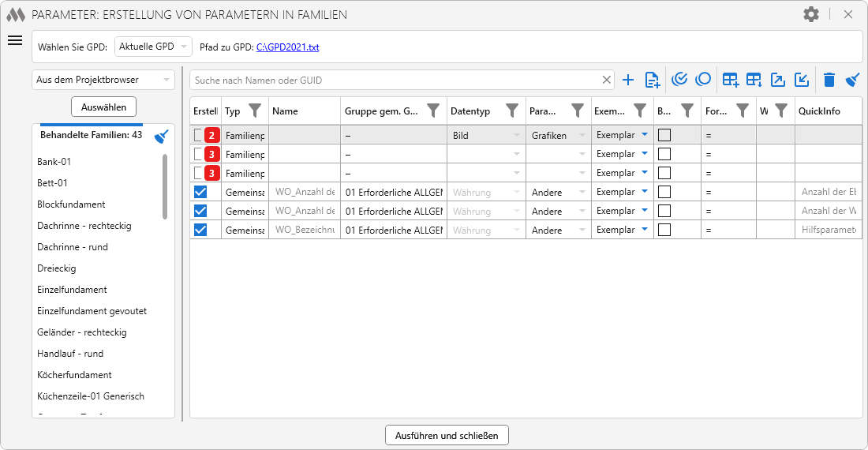
Task: Click the import arrow icon in toolbar
Action: tap(802, 80)
